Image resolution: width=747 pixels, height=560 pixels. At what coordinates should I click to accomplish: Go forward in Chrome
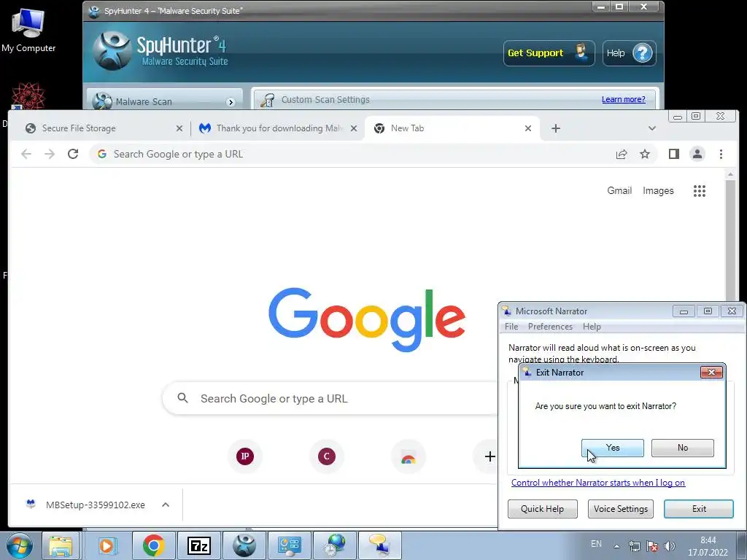pos(50,154)
